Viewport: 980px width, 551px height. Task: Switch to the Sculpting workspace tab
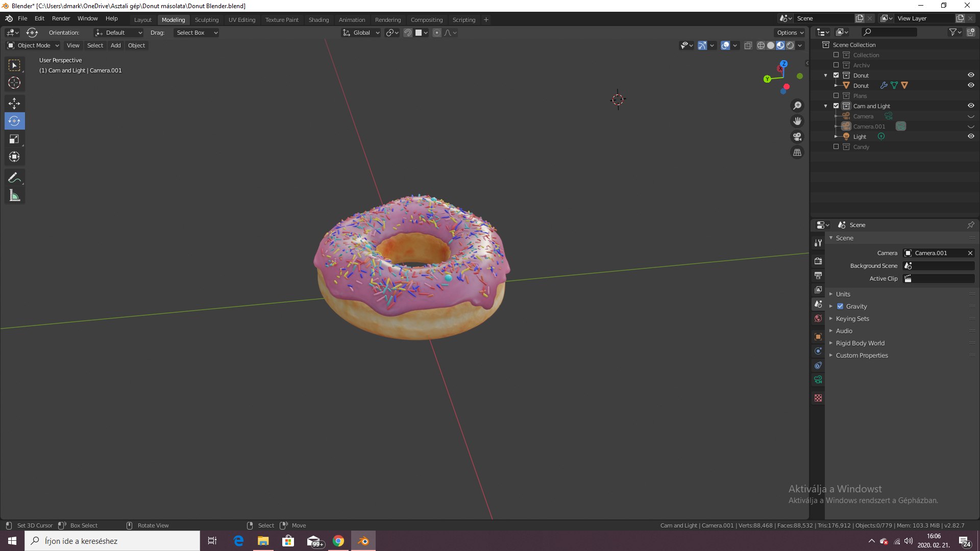click(206, 20)
